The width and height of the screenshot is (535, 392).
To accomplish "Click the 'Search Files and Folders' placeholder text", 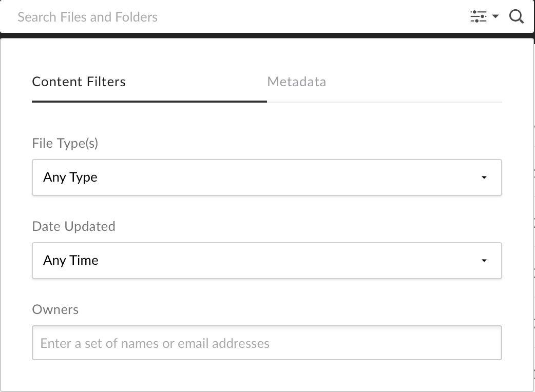I will [87, 17].
